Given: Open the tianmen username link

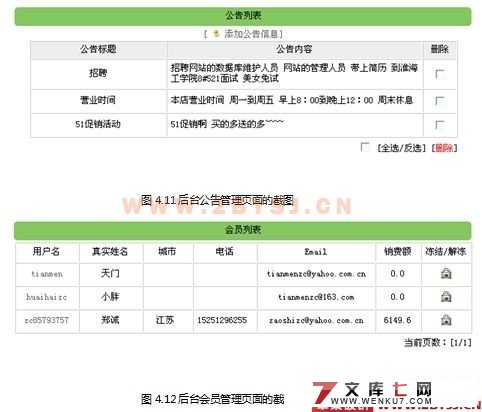Looking at the screenshot, I should (47, 274).
